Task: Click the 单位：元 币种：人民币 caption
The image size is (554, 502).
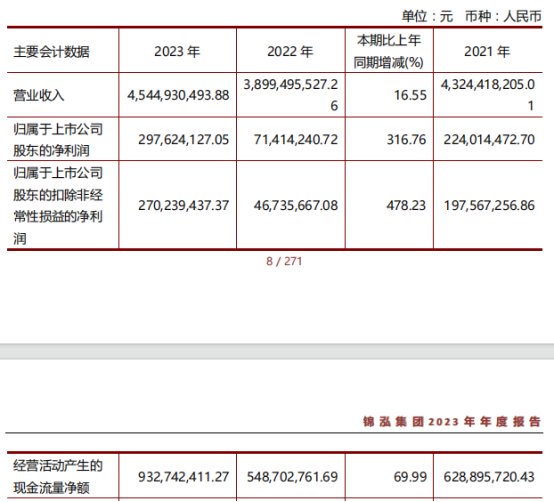Action: click(471, 16)
